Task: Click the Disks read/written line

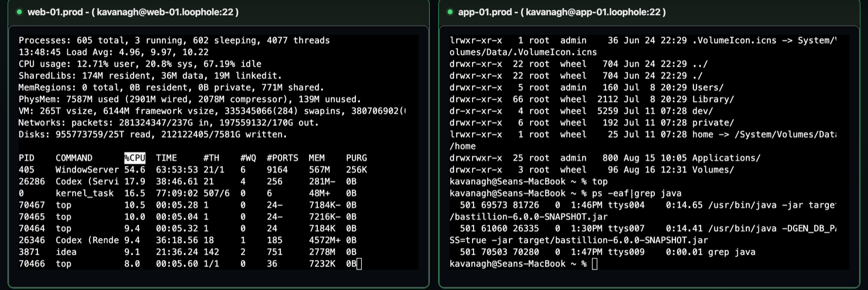Action: [x=153, y=134]
